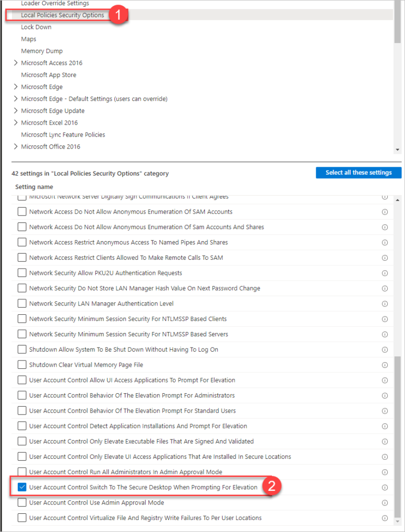This screenshot has height=532, width=405.
Task: Open info tooltip for Shutdown Clear Virtual Memory Page File
Action: tap(385, 365)
